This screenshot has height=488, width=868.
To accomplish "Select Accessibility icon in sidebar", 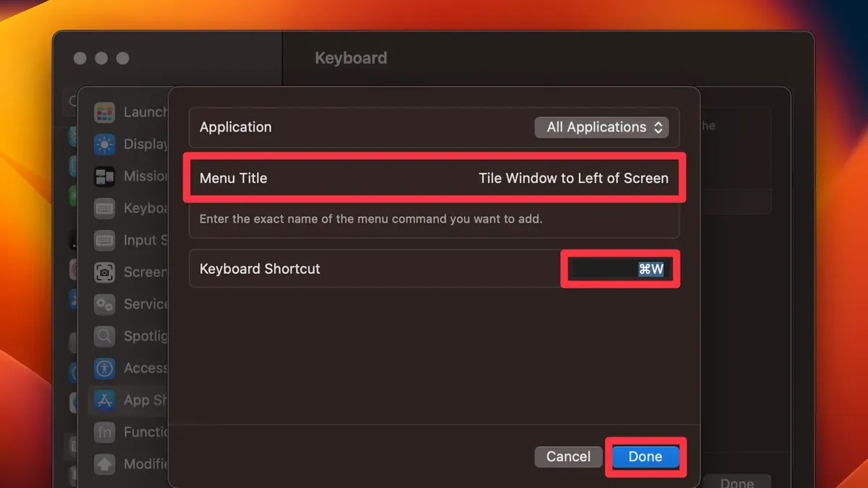I will [x=105, y=368].
